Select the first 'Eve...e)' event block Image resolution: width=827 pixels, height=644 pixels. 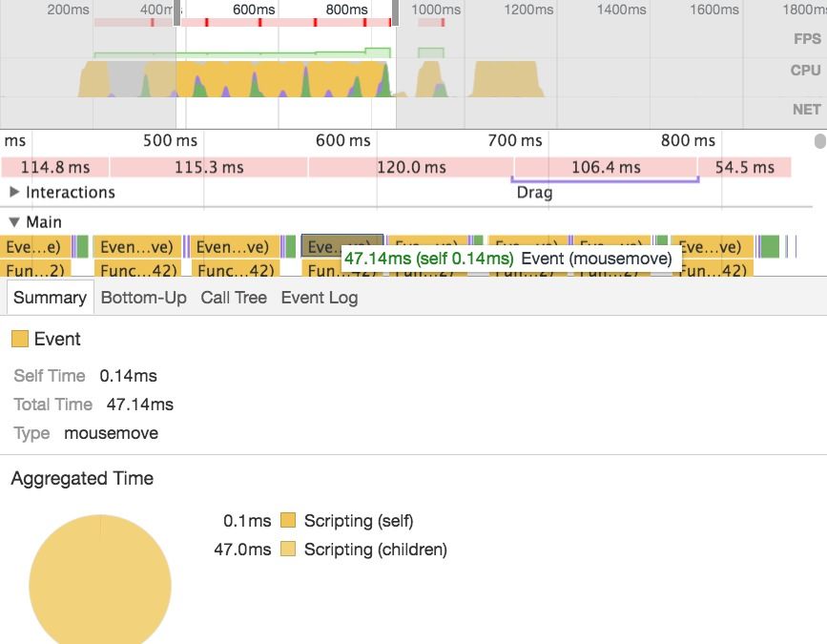point(34,247)
